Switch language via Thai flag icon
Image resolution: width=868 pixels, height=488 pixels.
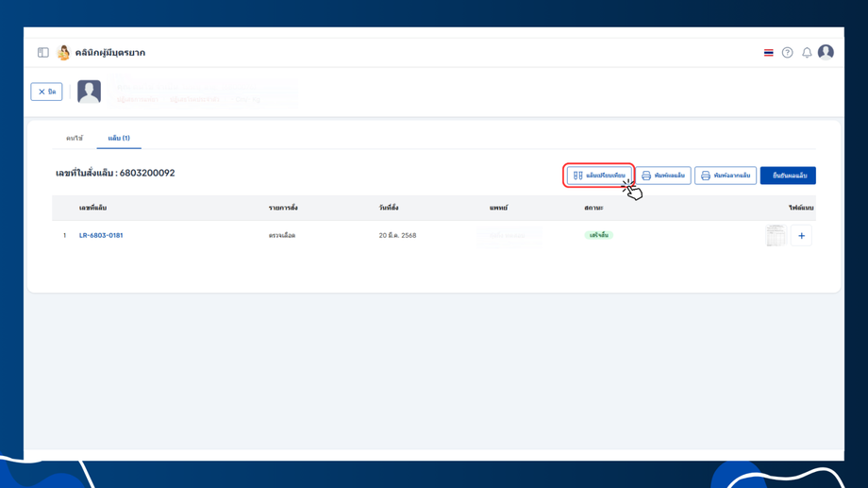768,53
